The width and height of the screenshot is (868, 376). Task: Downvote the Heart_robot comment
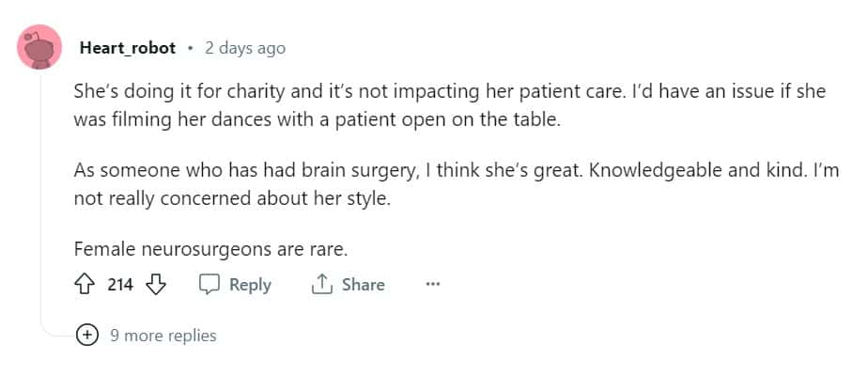pos(156,285)
